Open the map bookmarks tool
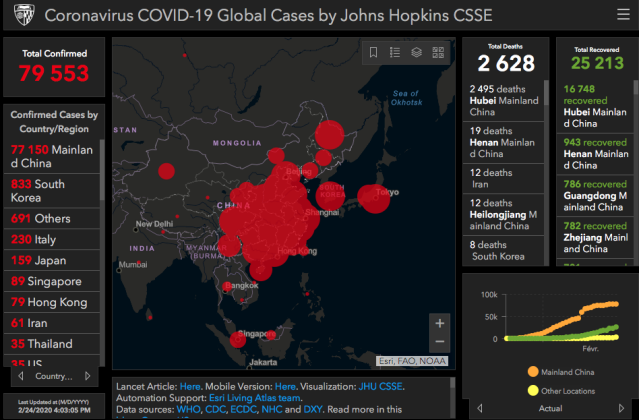Viewport: 639px width, 420px height. pyautogui.click(x=373, y=52)
